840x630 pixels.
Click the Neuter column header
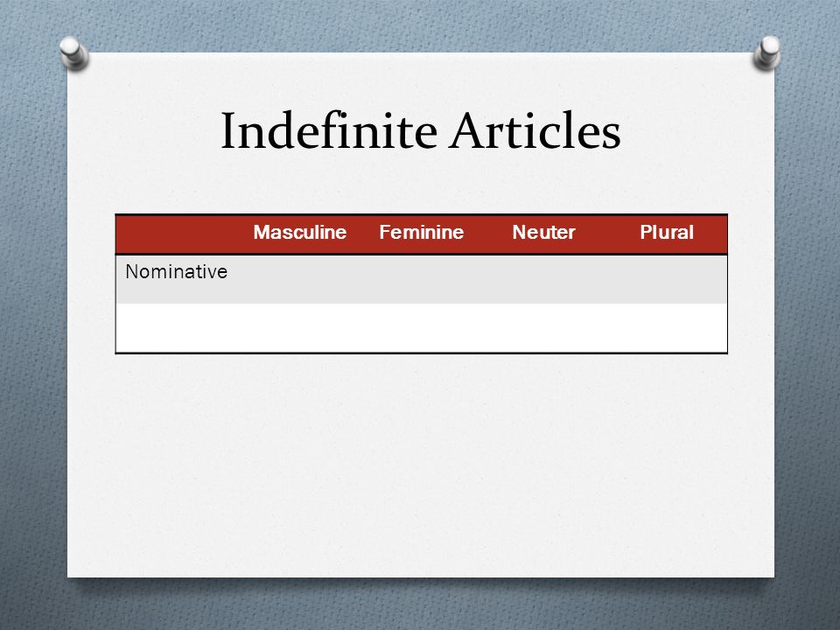point(543,232)
